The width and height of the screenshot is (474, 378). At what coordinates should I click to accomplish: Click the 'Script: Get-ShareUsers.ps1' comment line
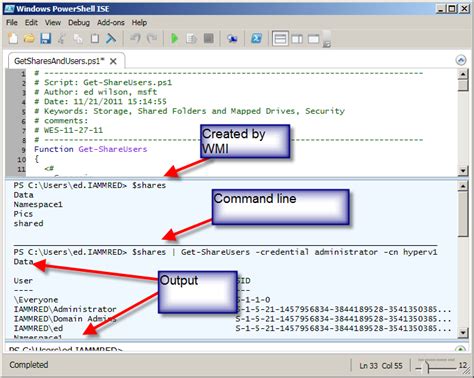(x=103, y=83)
